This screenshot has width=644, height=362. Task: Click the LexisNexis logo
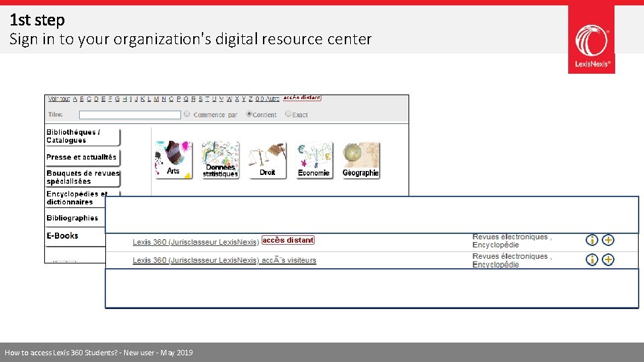pyautogui.click(x=592, y=40)
